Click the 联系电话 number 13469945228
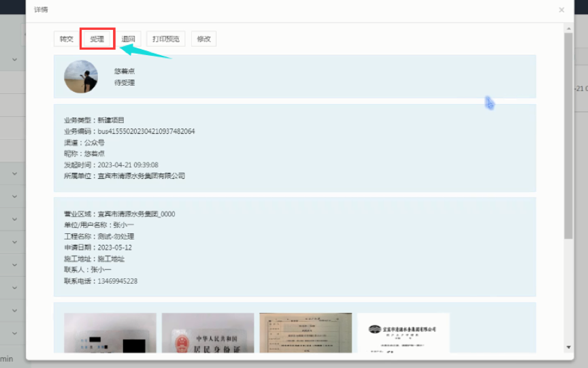The height and width of the screenshot is (368, 588). (x=118, y=281)
